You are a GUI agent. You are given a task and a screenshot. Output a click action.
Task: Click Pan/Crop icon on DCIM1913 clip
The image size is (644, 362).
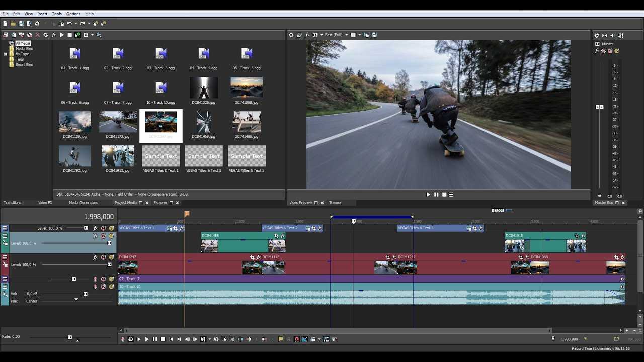click(x=577, y=236)
